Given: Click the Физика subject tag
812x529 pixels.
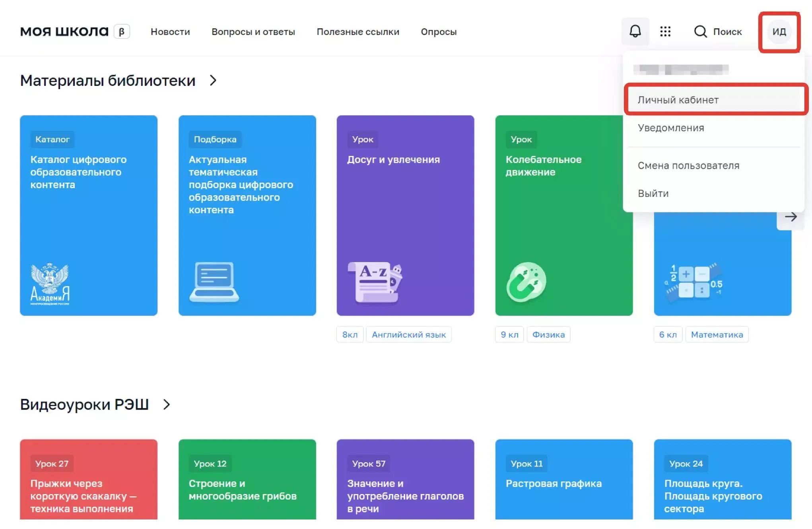Looking at the screenshot, I should 548,335.
